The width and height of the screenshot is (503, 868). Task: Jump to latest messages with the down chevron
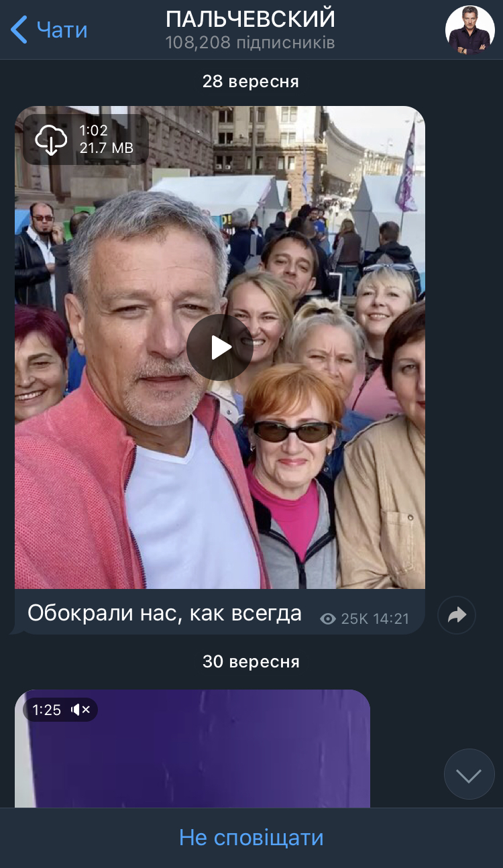pos(469,774)
